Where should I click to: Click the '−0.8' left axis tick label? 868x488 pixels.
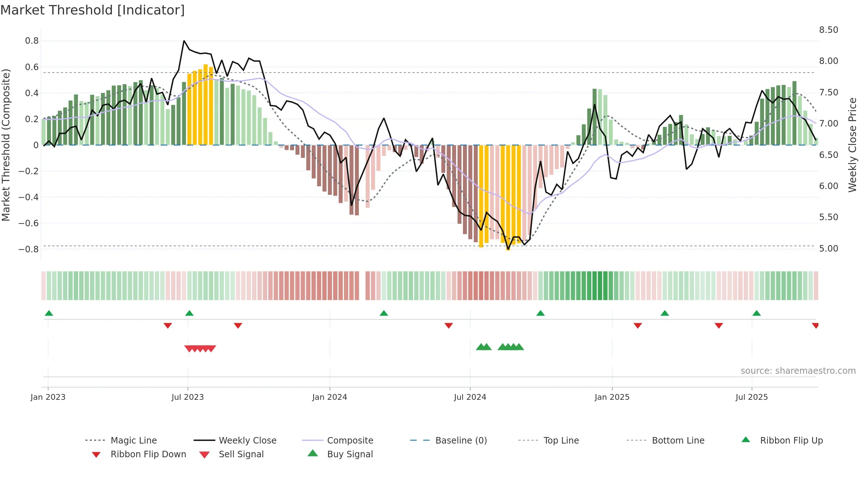tap(28, 249)
